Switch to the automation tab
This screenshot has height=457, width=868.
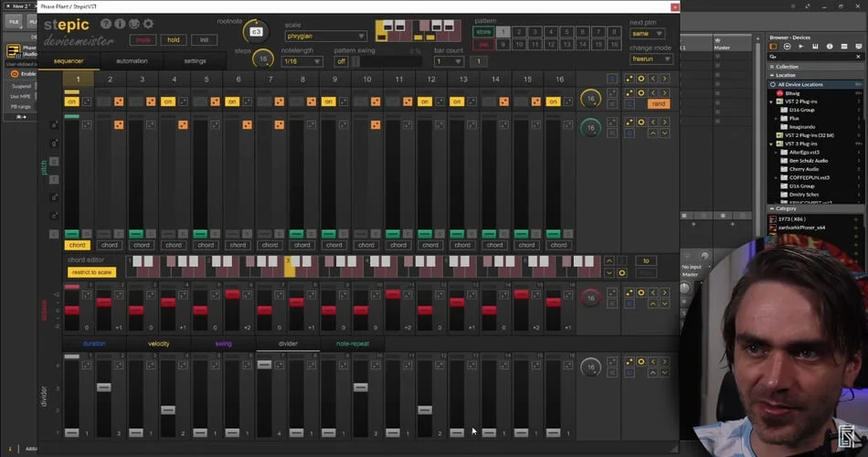click(132, 61)
